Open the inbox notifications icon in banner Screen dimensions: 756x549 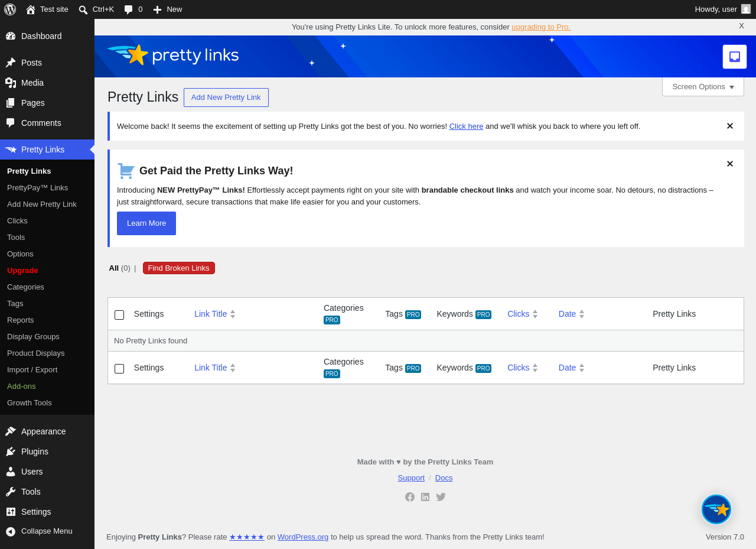pyautogui.click(x=735, y=57)
